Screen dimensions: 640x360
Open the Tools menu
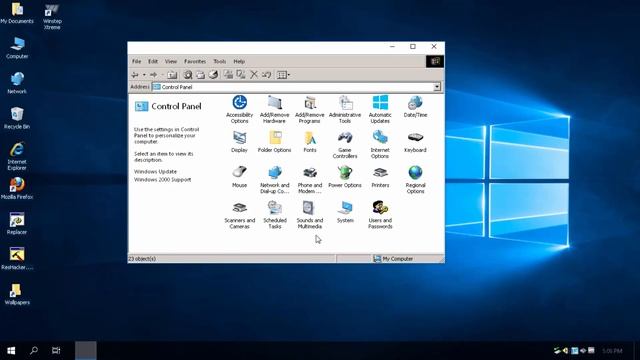click(x=219, y=61)
